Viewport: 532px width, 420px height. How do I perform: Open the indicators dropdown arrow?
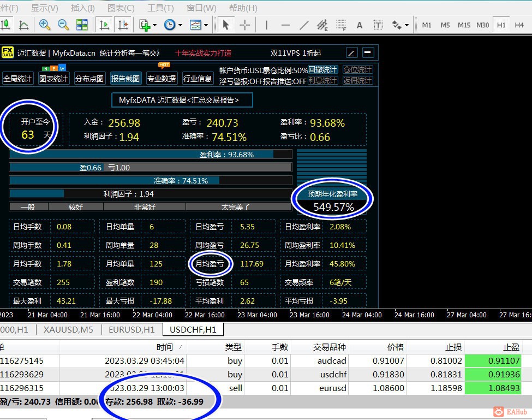click(155, 25)
